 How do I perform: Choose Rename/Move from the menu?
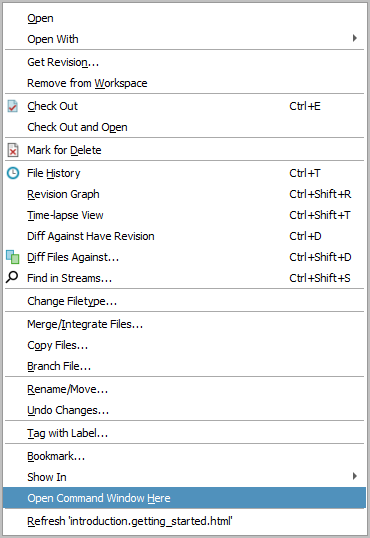coord(184,389)
